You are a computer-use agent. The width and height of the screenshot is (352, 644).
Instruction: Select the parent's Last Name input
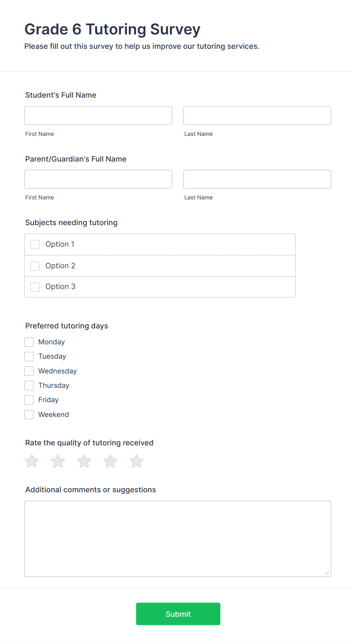[257, 179]
